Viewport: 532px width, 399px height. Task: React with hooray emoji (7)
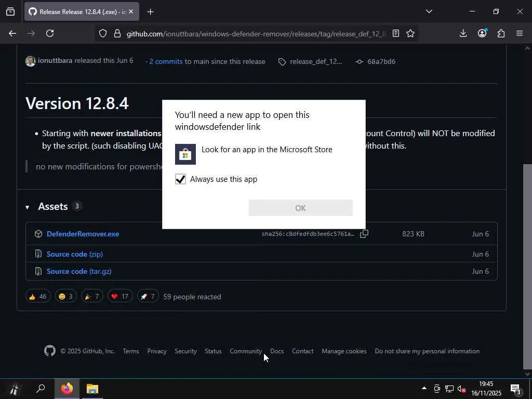(92, 297)
